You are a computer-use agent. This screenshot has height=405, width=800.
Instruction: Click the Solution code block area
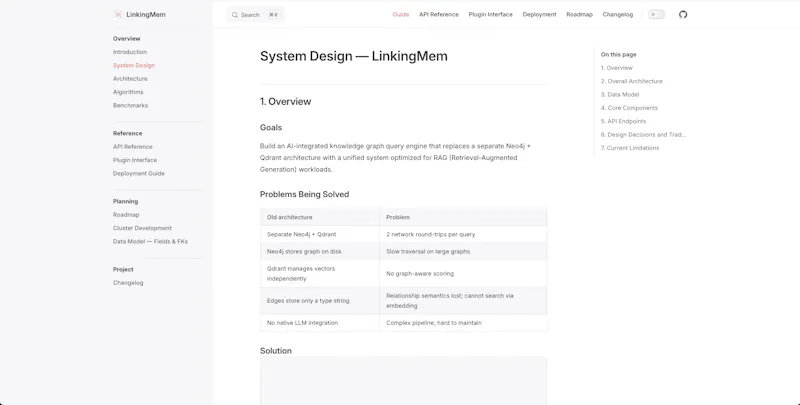pyautogui.click(x=404, y=381)
